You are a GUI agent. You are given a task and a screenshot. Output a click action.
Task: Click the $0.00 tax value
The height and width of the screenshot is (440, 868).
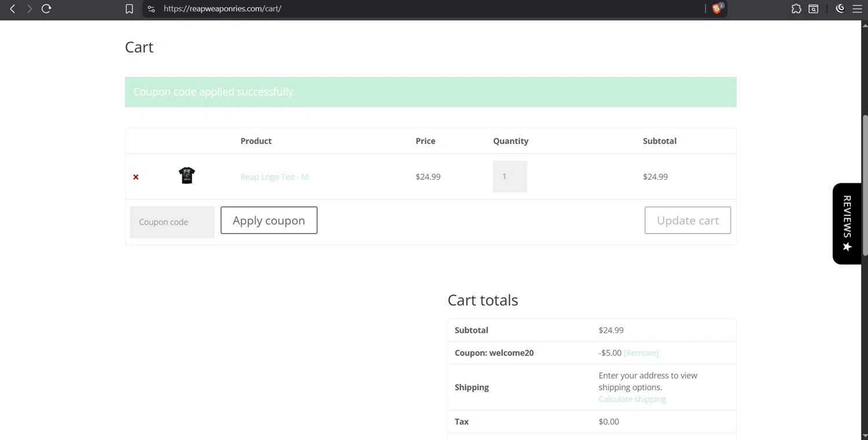coord(609,421)
